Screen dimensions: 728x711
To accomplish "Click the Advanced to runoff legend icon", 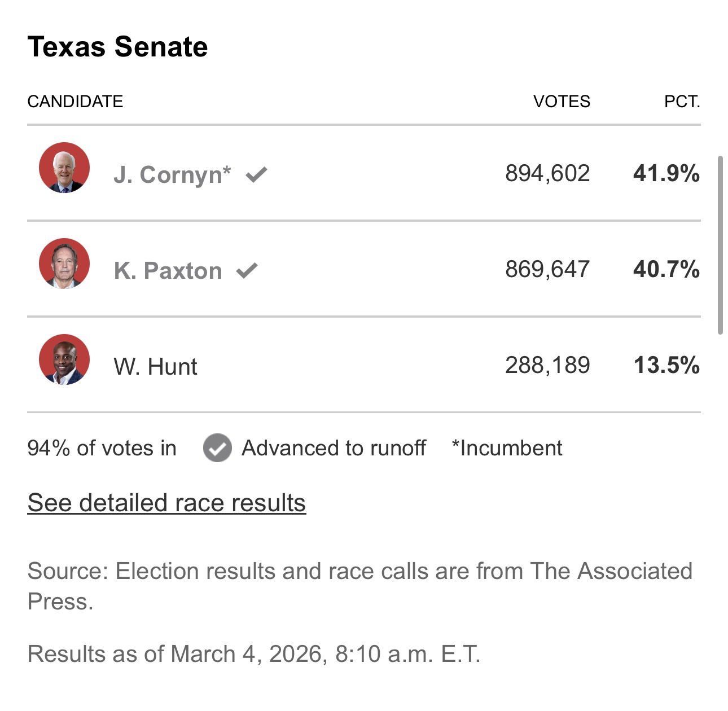I will pyautogui.click(x=217, y=448).
